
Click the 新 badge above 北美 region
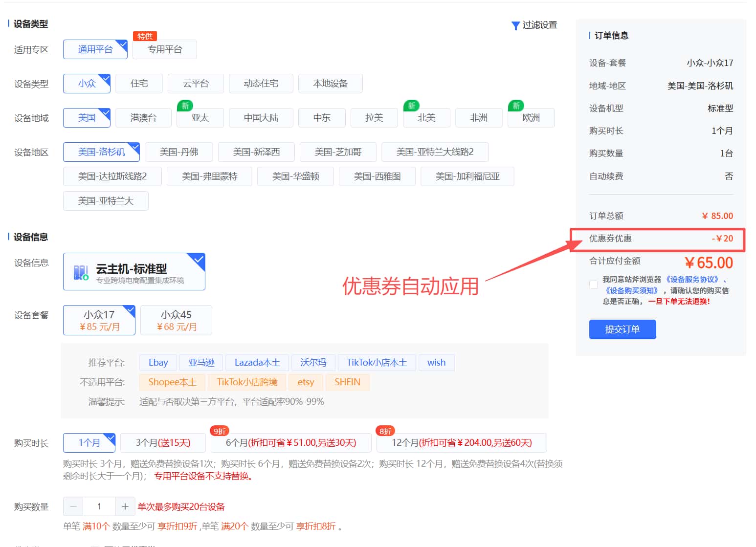pos(411,106)
